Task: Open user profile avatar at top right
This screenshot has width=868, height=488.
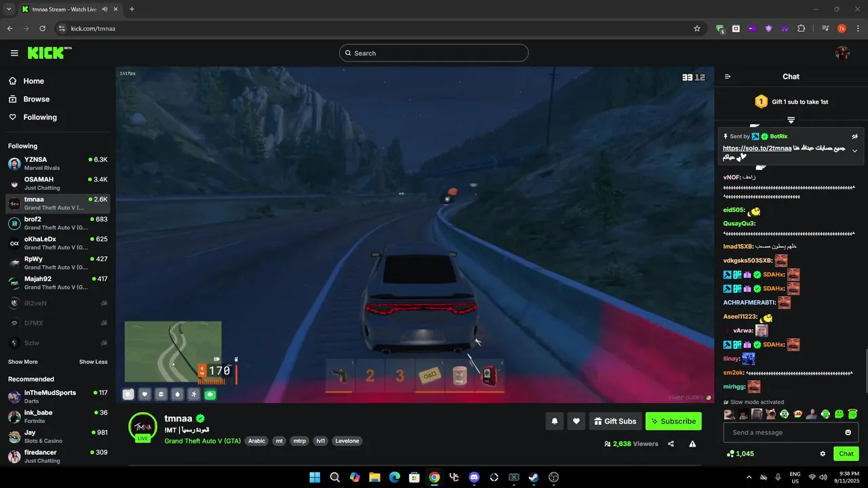Action: click(842, 53)
